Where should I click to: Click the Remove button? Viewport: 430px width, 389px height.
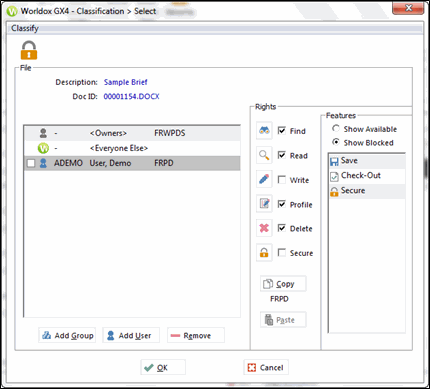(x=196, y=335)
